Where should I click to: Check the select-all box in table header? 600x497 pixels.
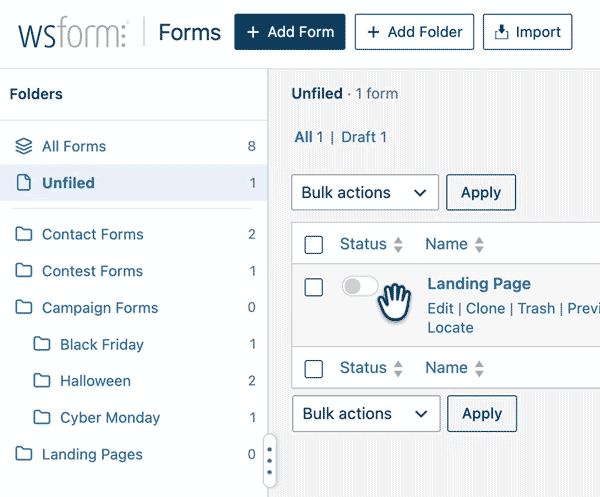(x=313, y=245)
